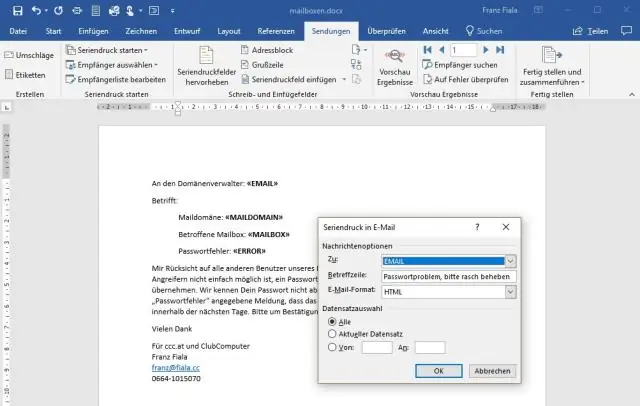Open the Empfänger auswählen dropdown
Viewport: 640px width, 406px height.
112,65
